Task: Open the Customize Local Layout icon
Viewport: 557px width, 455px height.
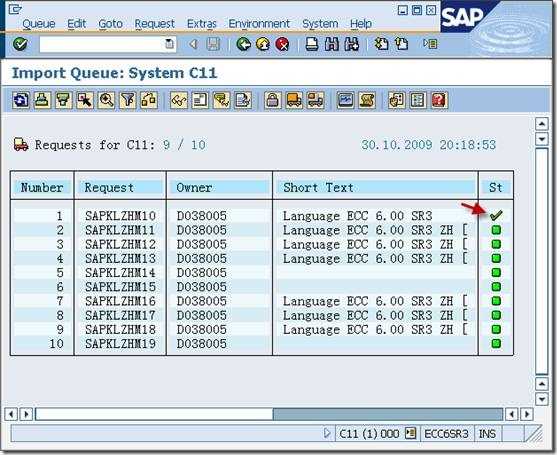Action: pyautogui.click(x=431, y=44)
